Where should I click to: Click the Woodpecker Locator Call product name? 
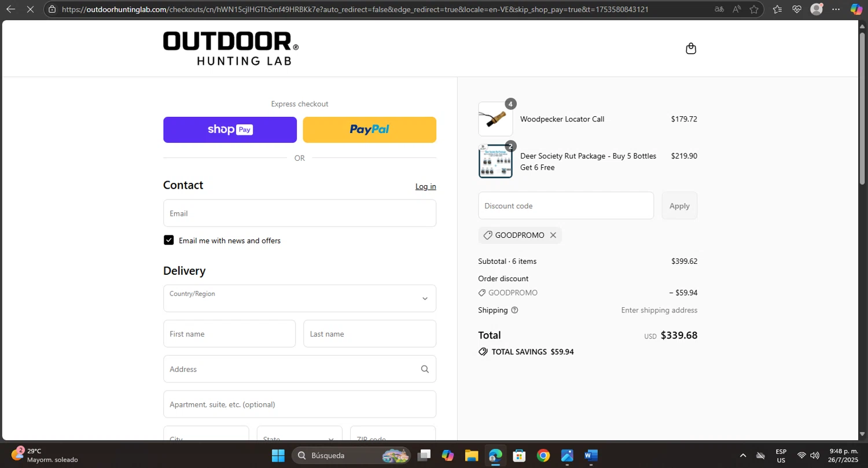coord(562,119)
